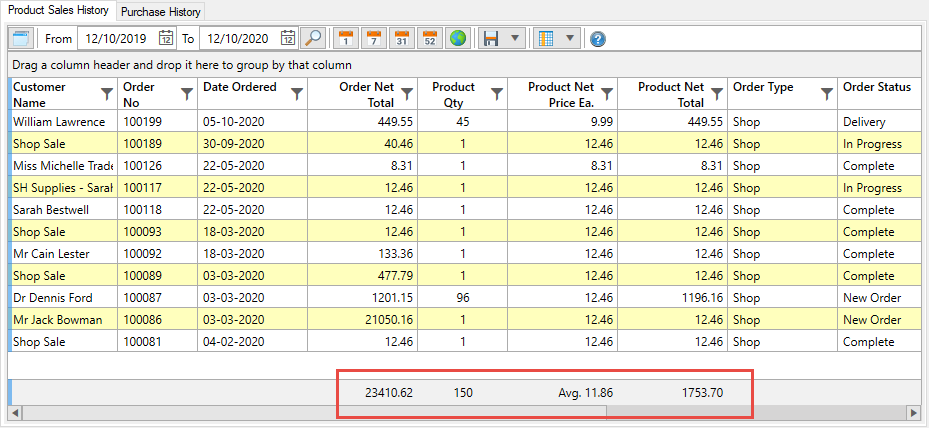The height and width of the screenshot is (428, 929).
Task: Open the To date calendar picker
Action: pos(288,39)
